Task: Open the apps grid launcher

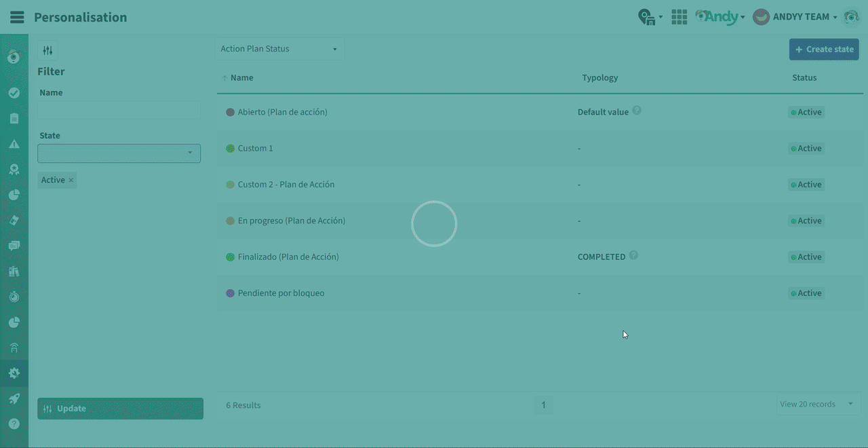Action: click(679, 17)
